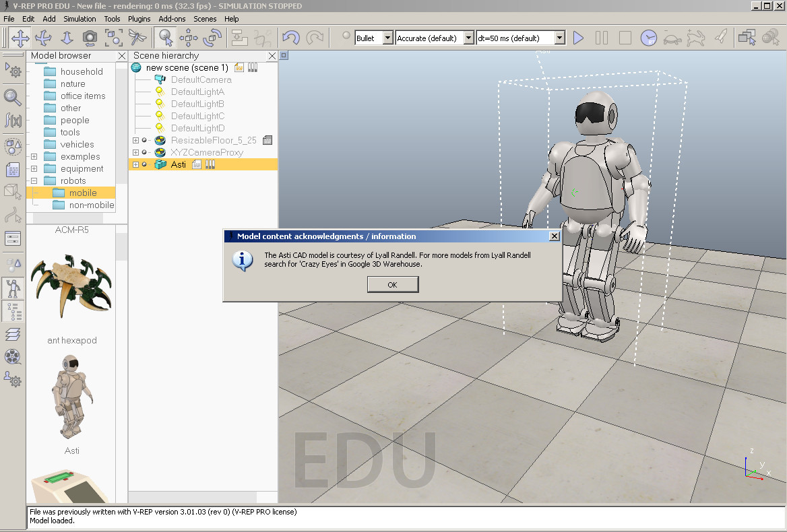Expand the examples folder
The width and height of the screenshot is (787, 532).
pos(34,156)
